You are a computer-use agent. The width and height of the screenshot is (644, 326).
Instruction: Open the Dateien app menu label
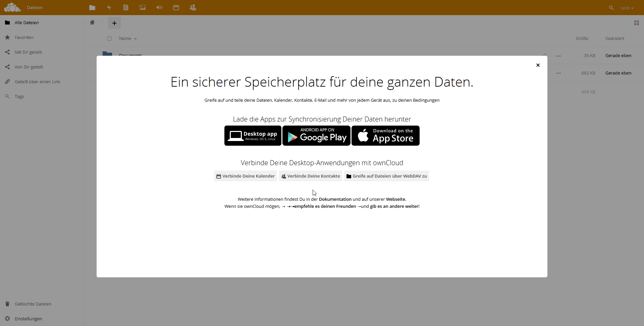[x=35, y=7]
